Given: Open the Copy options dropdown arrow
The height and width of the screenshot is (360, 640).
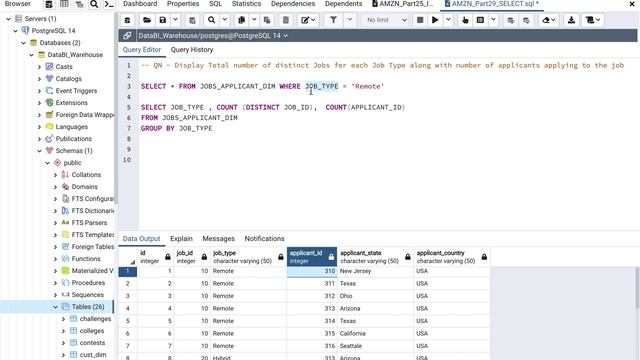Looking at the screenshot, I should [254, 20].
